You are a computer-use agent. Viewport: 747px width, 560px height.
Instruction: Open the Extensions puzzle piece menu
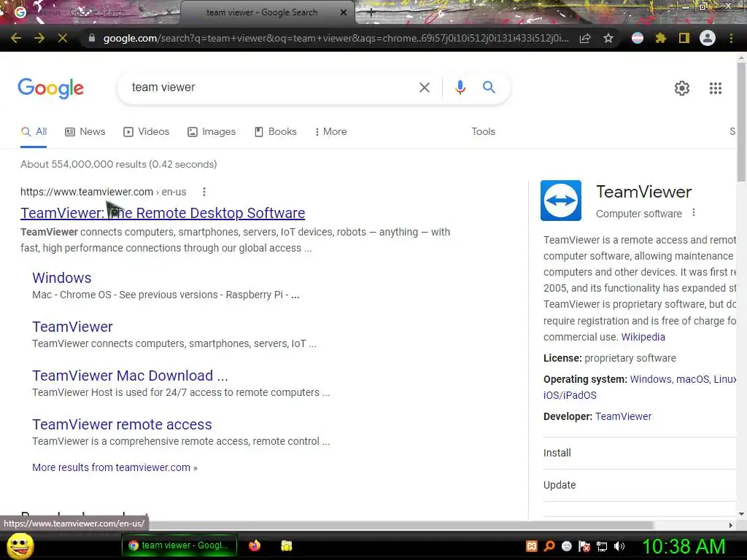[661, 38]
